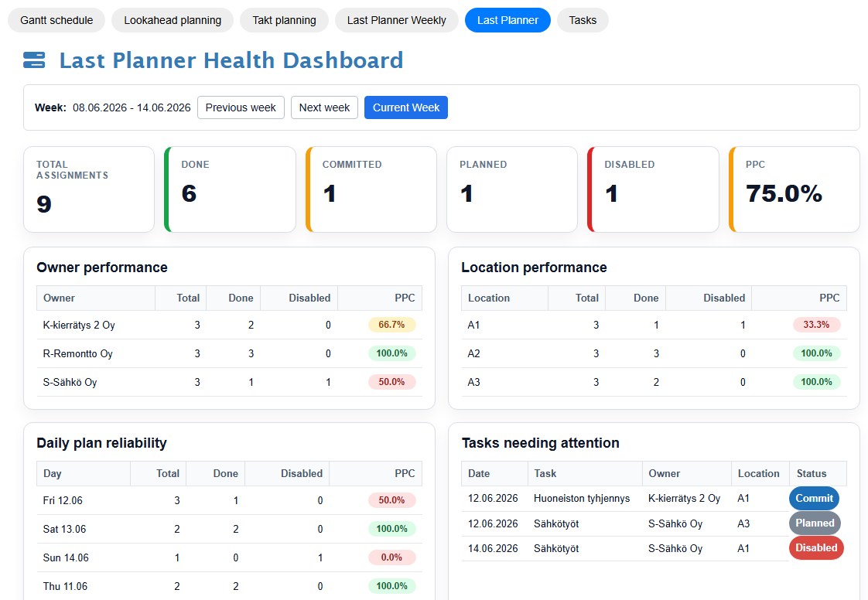The width and height of the screenshot is (868, 600).
Task: Click the 66.7% PPC badge for K-kierrätys
Action: 391,325
